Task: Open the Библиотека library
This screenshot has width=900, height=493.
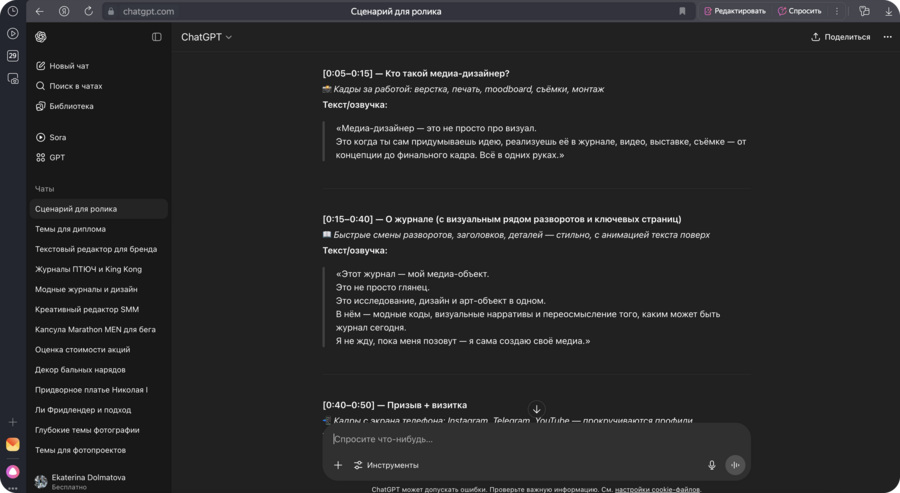Action: coord(71,106)
